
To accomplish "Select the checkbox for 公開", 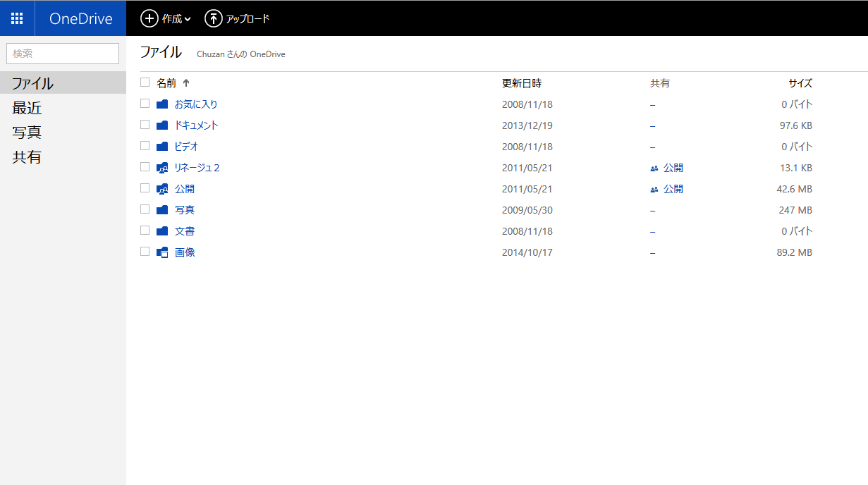I will (x=145, y=188).
